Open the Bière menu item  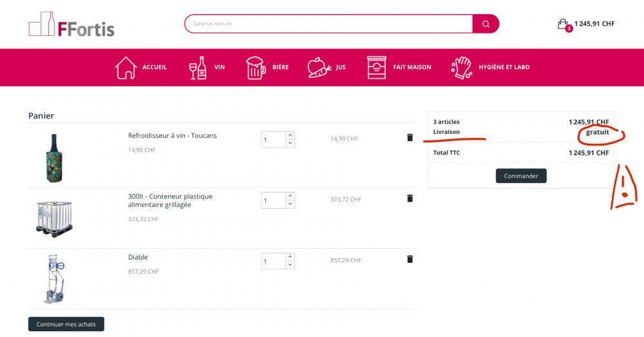tap(280, 67)
